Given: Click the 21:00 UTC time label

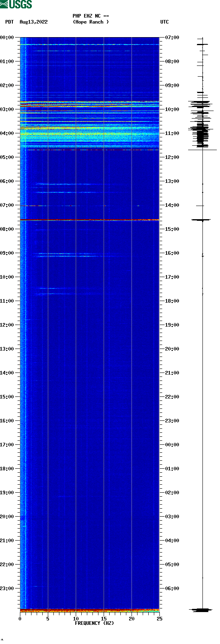Looking at the screenshot, I should 172,373.
